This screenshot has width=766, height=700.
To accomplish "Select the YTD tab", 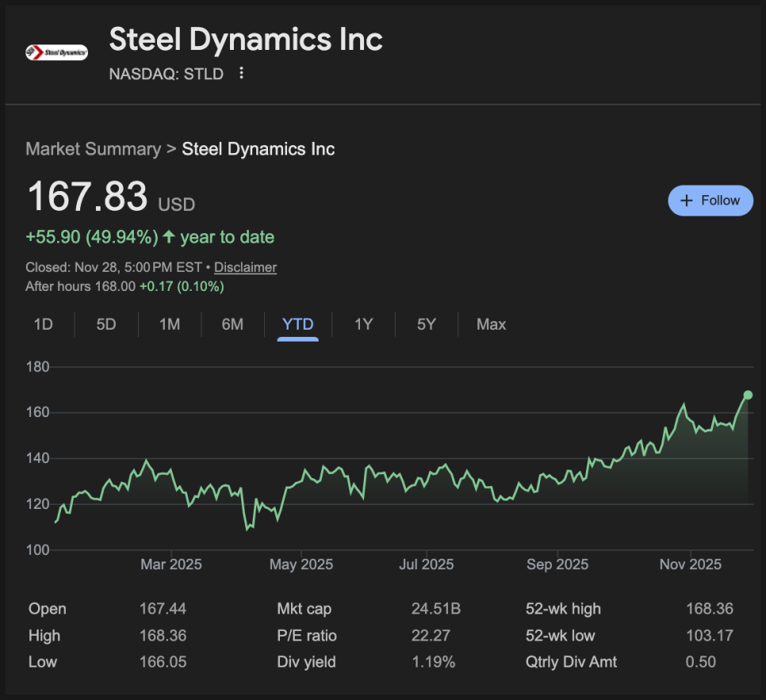I will [298, 324].
